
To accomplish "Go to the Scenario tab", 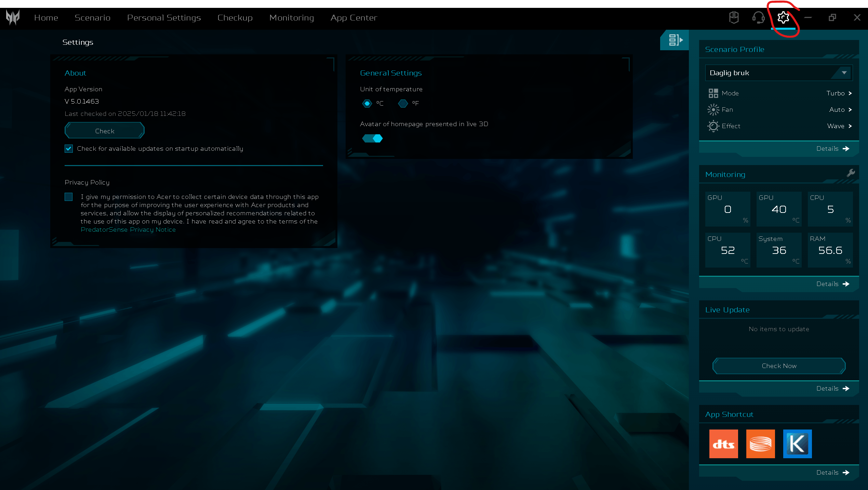I will pyautogui.click(x=92, y=18).
